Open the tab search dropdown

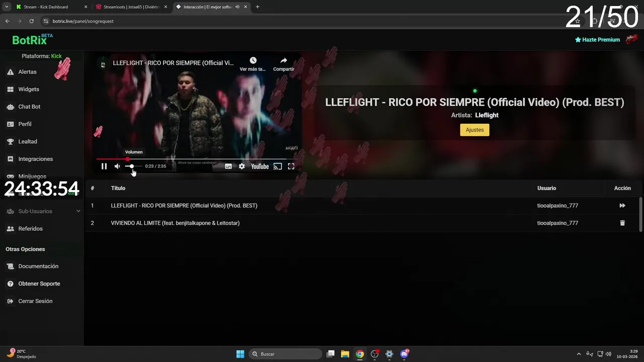click(7, 7)
